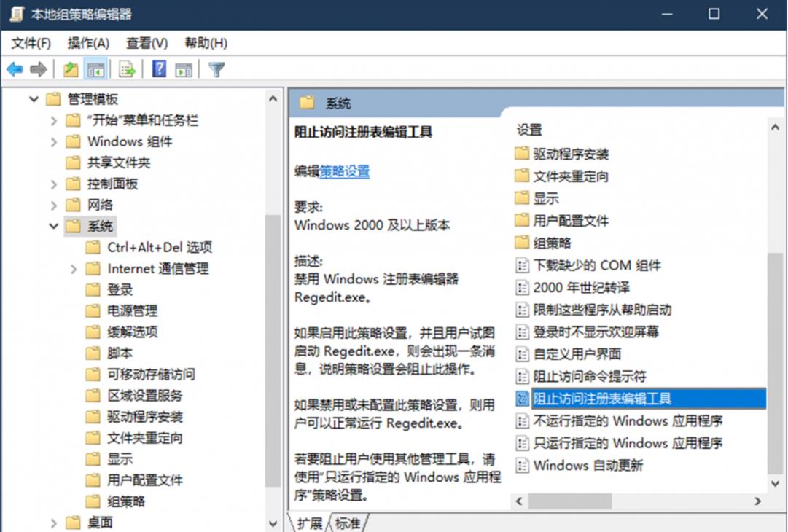The width and height of the screenshot is (788, 532).
Task: Click the up one level folder icon
Action: coord(69,69)
